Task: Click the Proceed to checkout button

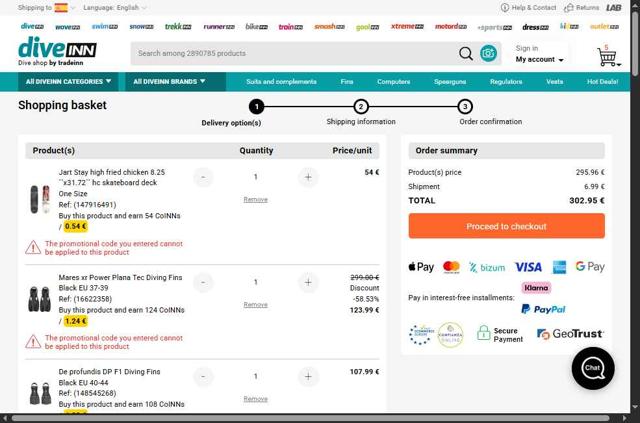Action: tap(506, 226)
